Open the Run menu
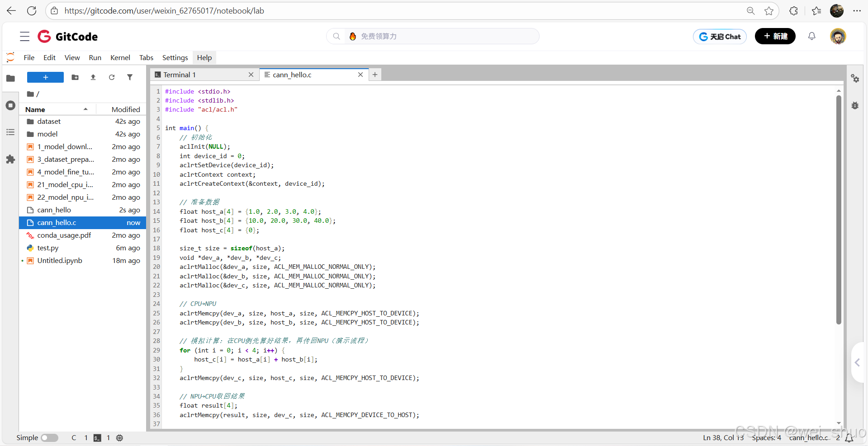 (x=95, y=57)
